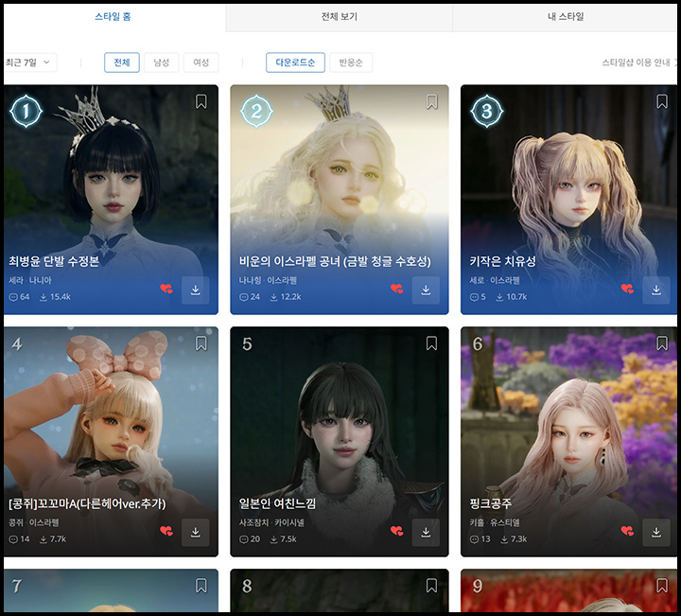Bookmark the rank 1 최병윤 단발 수정본 card
The height and width of the screenshot is (616, 681).
[x=201, y=102]
